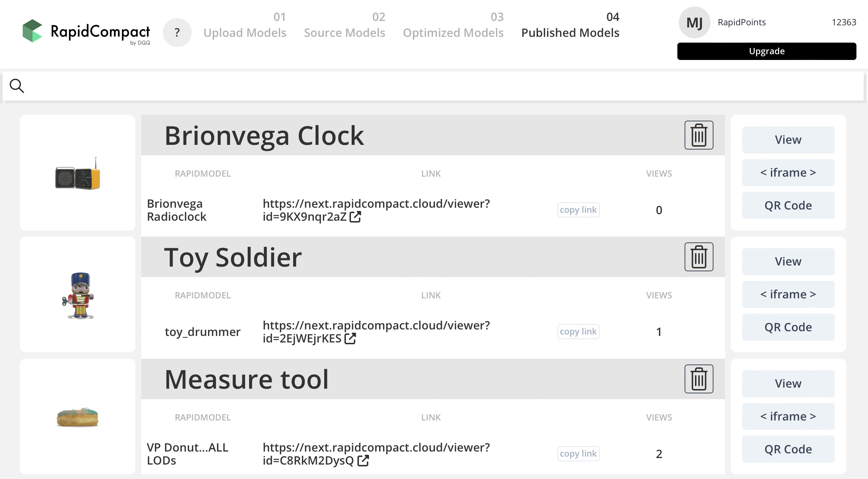The height and width of the screenshot is (479, 868).
Task: Copy link for Brionvega Radioclock
Action: point(578,210)
